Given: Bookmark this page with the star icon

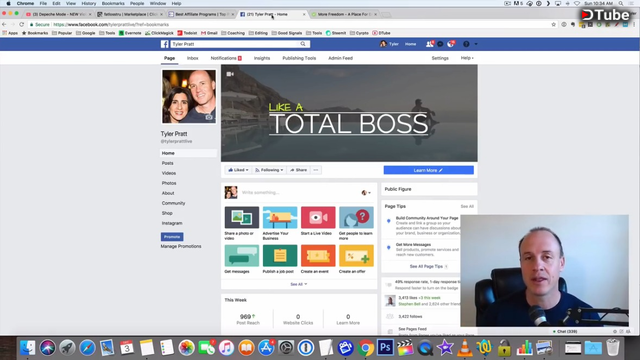Looking at the screenshot, I should click(x=553, y=24).
